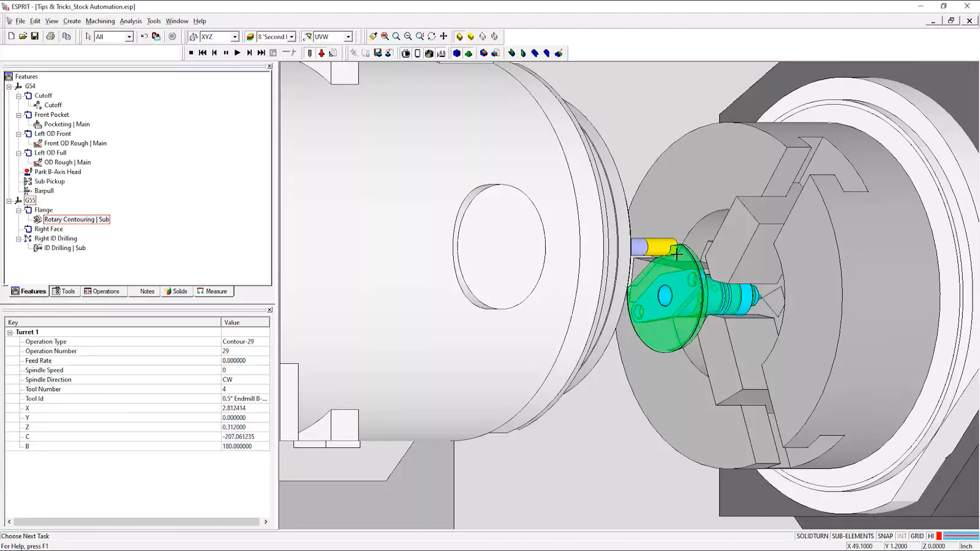Click the Pan four-arrow icon
Viewport: 980px width, 551px height.
(443, 37)
